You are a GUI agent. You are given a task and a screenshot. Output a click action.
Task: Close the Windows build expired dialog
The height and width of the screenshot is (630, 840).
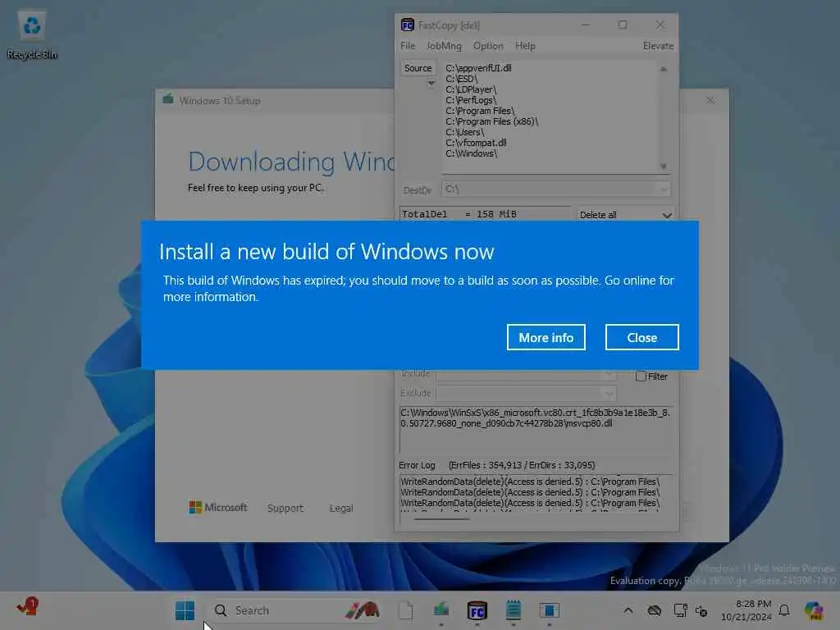pyautogui.click(x=641, y=337)
